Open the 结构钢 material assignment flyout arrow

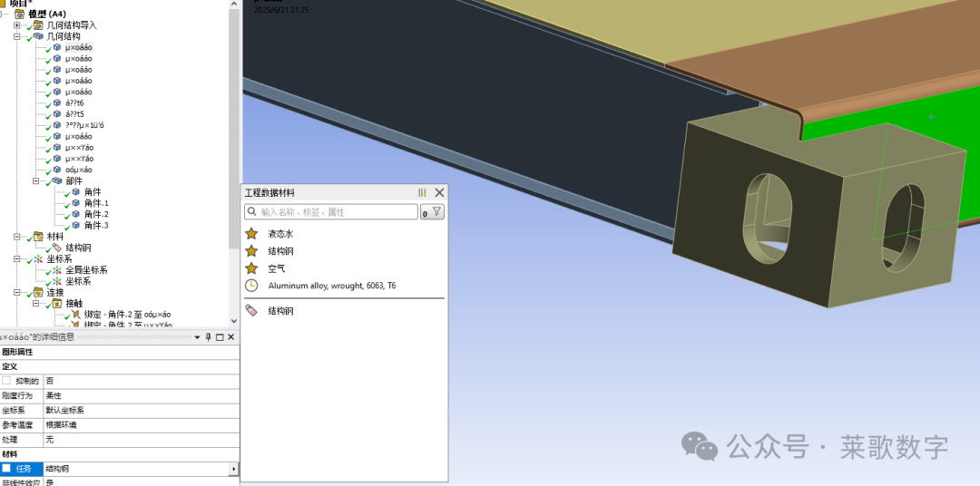coord(234,469)
